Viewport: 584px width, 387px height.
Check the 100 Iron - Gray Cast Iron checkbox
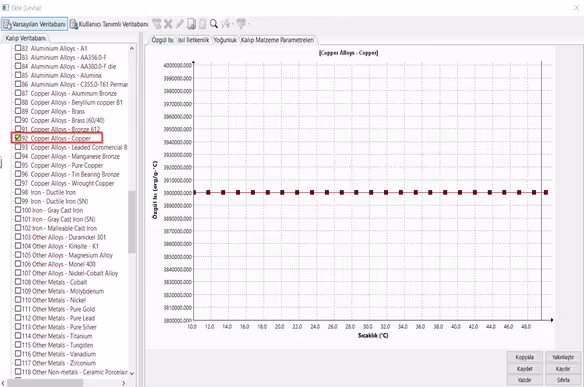(18, 210)
